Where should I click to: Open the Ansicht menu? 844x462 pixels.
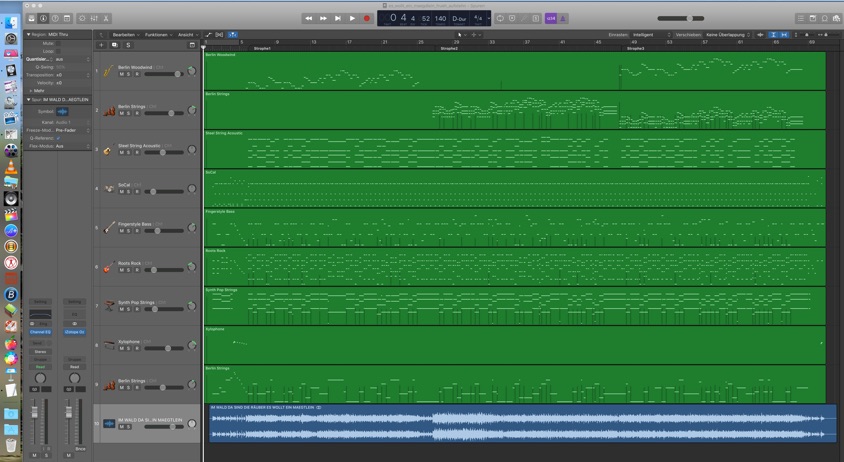click(187, 34)
